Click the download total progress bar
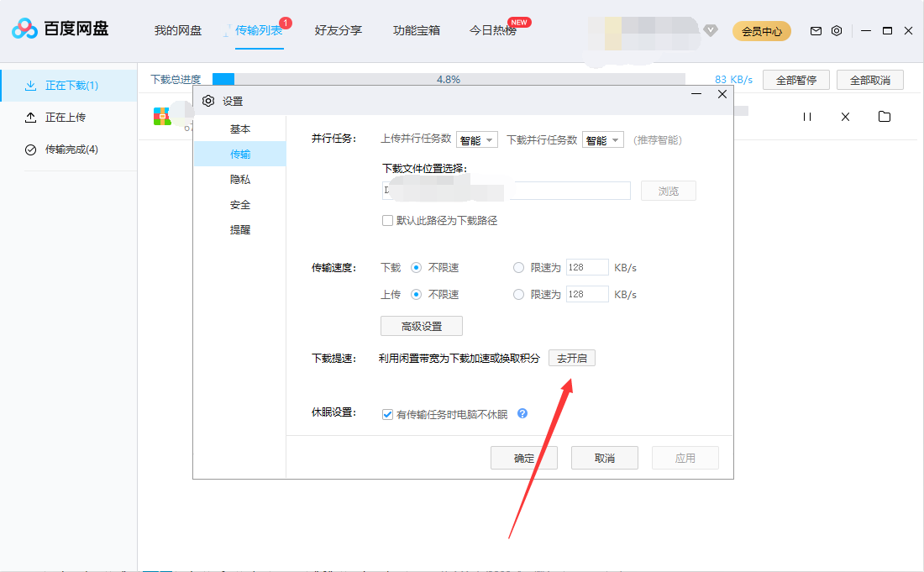The width and height of the screenshot is (924, 572). 449,80
